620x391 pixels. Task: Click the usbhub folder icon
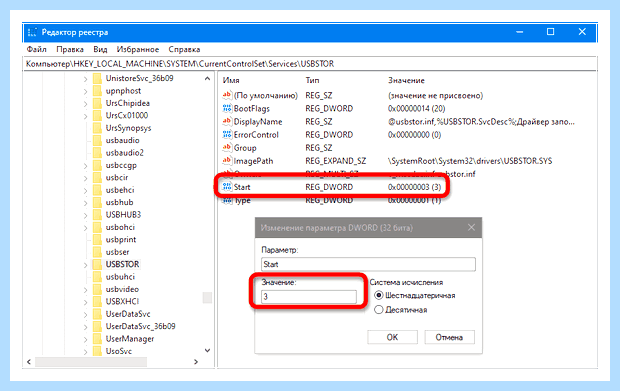(97, 202)
